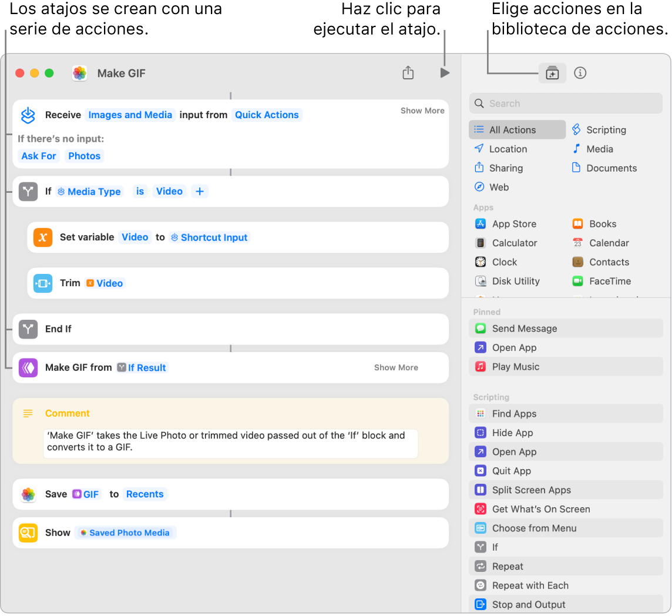Add pinned Play Music action
Viewport: 672px width, 616px height.
pos(566,367)
